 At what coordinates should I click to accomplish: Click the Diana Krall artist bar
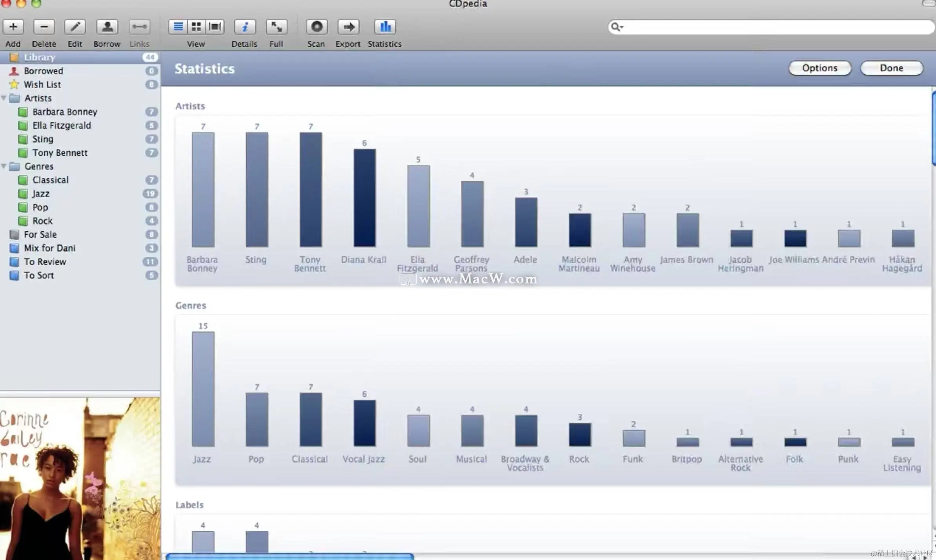pos(364,198)
